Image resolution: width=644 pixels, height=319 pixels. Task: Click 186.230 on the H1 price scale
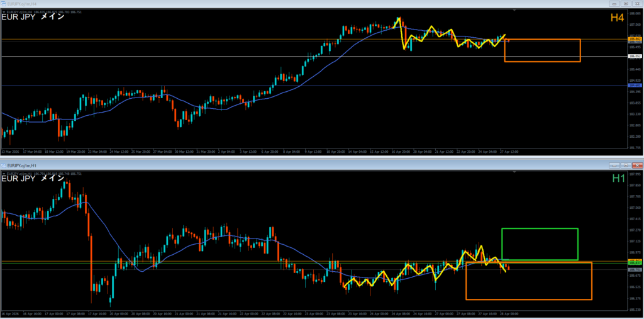pos(635,310)
